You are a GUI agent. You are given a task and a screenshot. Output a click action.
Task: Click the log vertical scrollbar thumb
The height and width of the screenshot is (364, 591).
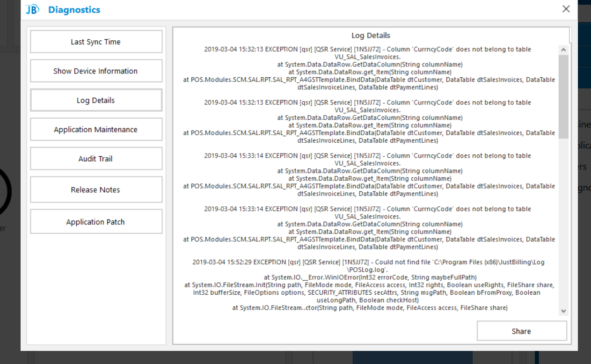(563, 96)
